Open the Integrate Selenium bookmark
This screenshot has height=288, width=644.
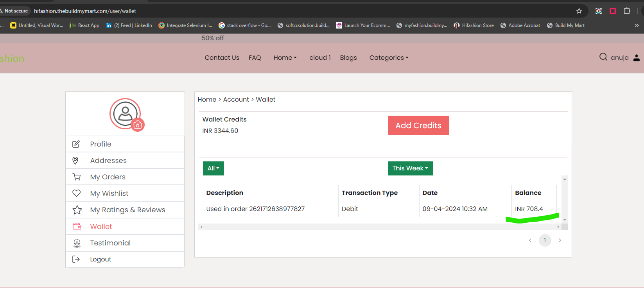(x=185, y=25)
